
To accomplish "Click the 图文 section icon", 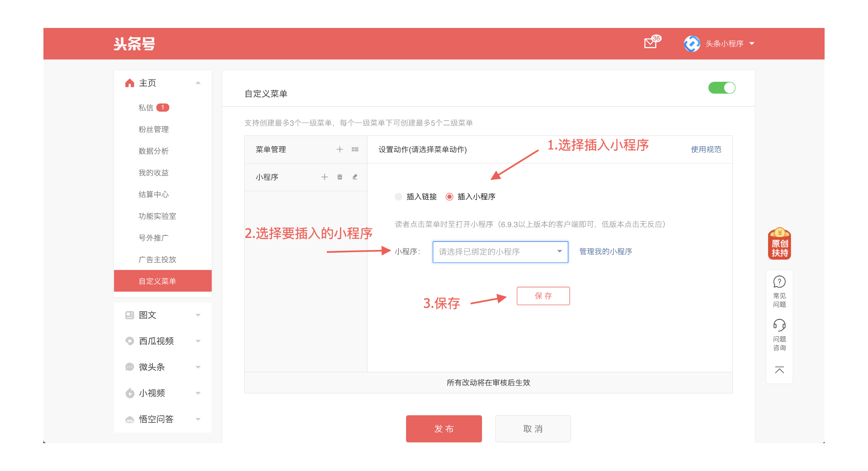I will pos(130,315).
